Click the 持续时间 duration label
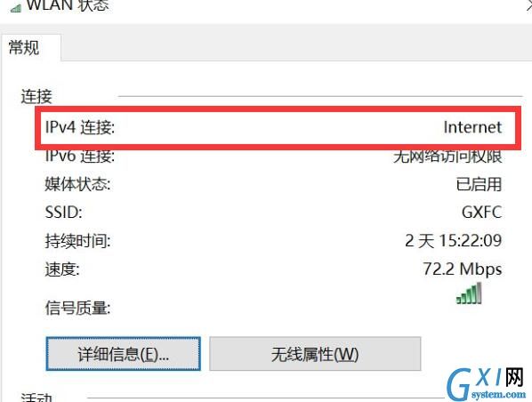The height and width of the screenshot is (402, 532). click(x=77, y=241)
